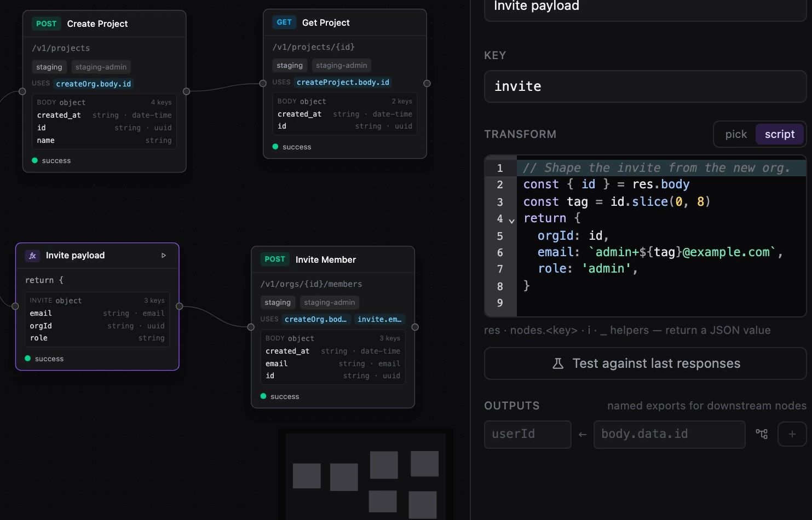Screen dimensions: 812x520
Task: Click the orgId row in INVITE object
Action: click(x=97, y=326)
